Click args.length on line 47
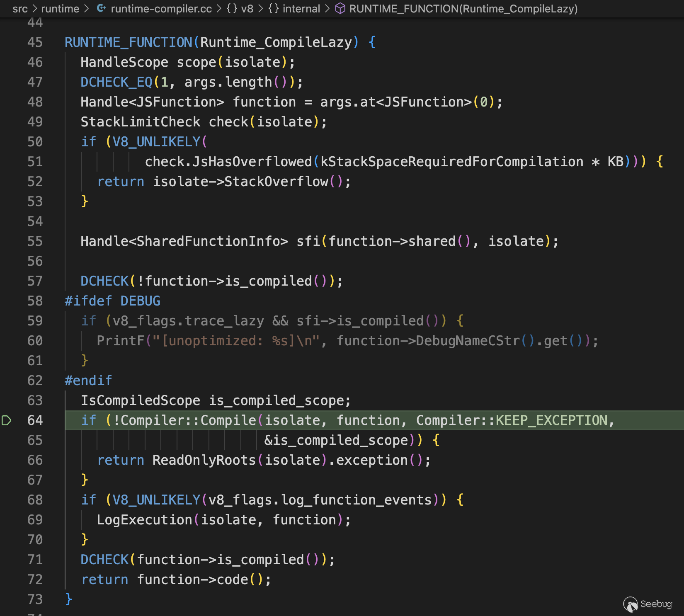This screenshot has height=616, width=684. (x=228, y=82)
